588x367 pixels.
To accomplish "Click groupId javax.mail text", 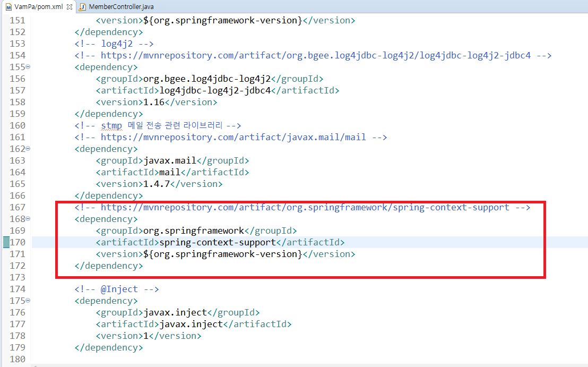I will pos(170,160).
